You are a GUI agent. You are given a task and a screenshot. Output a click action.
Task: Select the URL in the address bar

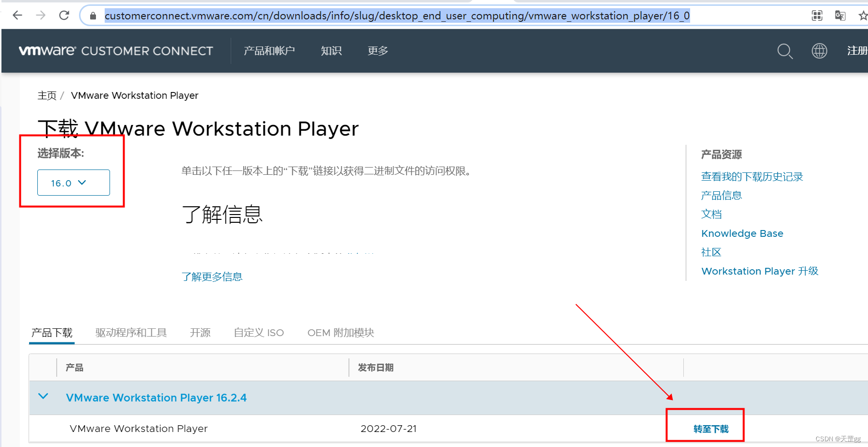click(397, 15)
